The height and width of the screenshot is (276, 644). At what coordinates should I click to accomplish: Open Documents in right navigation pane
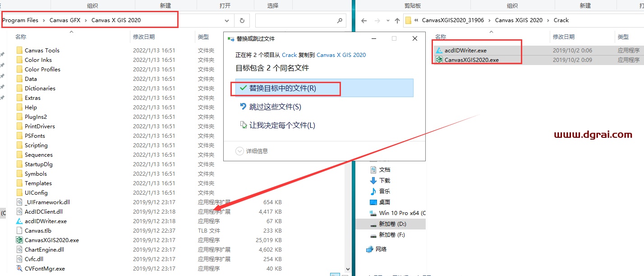385,170
